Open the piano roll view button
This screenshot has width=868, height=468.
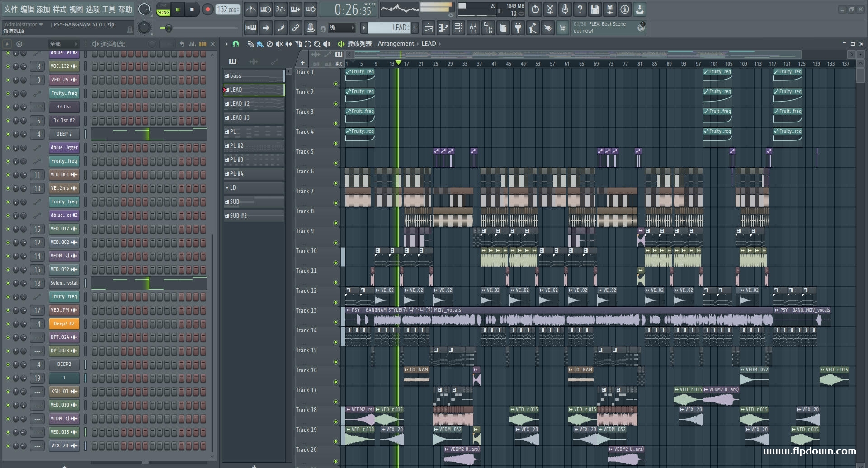443,28
